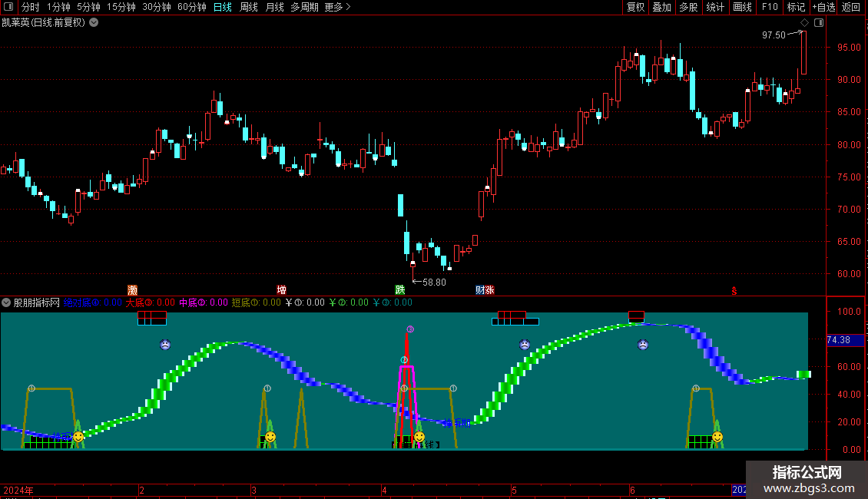868x499 pixels.
Task: Click the 97.50 high price label
Action: click(x=774, y=35)
